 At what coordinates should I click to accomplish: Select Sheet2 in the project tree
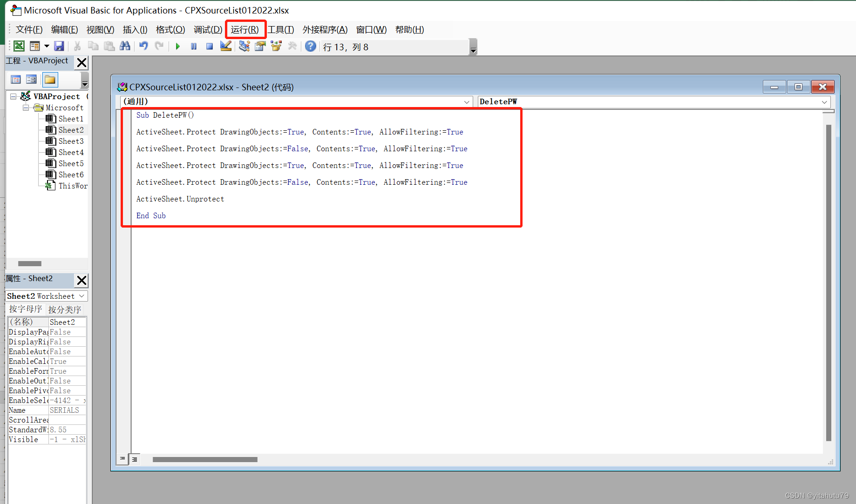(71, 130)
